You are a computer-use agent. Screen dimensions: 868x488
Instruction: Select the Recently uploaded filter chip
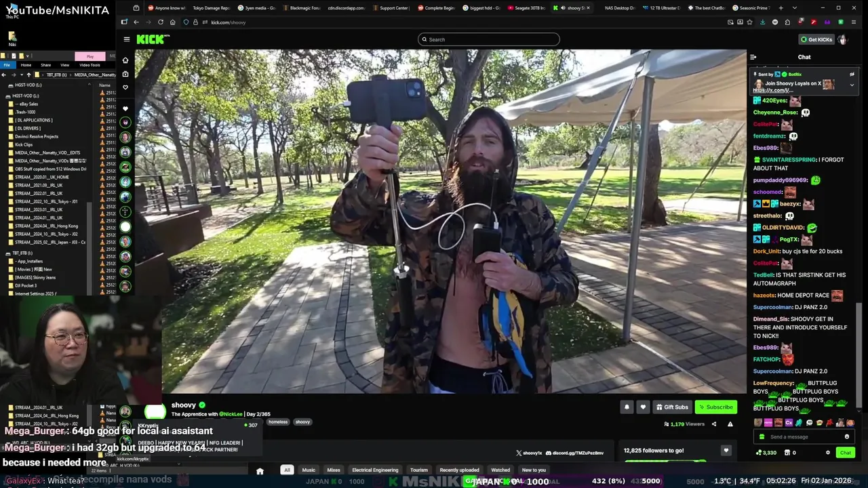tap(459, 470)
